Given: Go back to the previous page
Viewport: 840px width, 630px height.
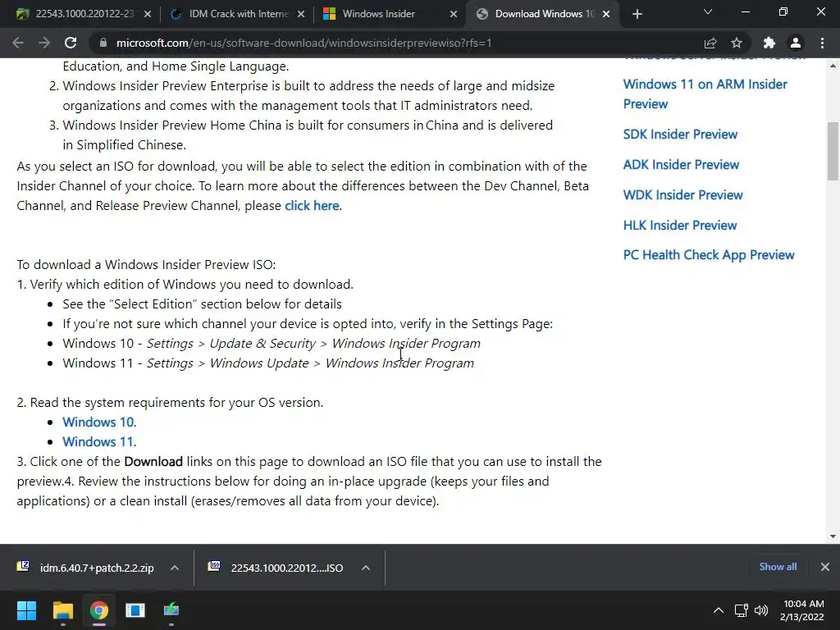Looking at the screenshot, I should [18, 43].
